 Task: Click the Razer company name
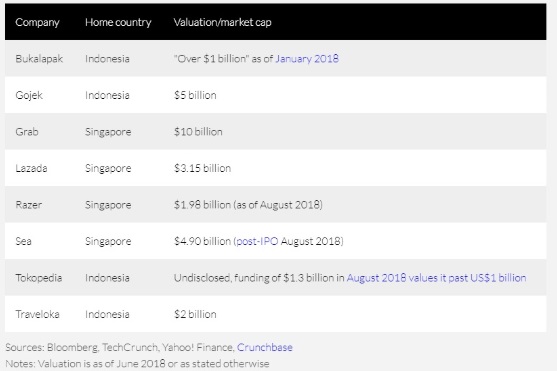pos(29,205)
